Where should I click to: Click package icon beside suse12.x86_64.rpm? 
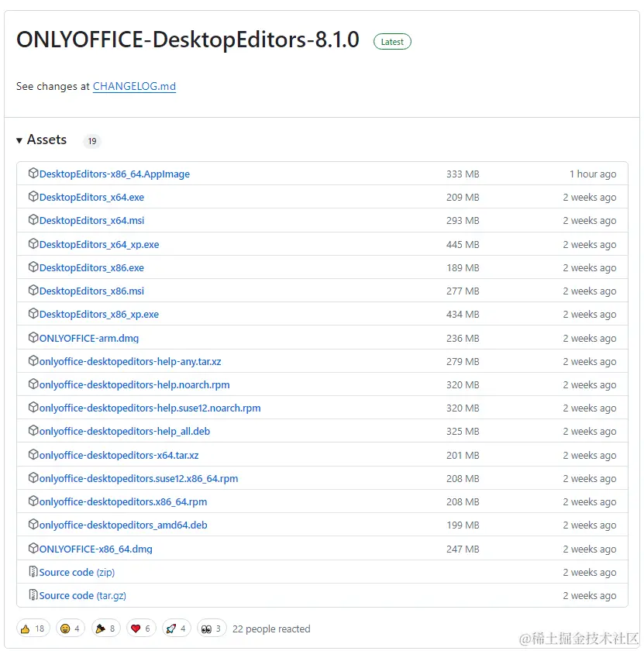coord(33,478)
